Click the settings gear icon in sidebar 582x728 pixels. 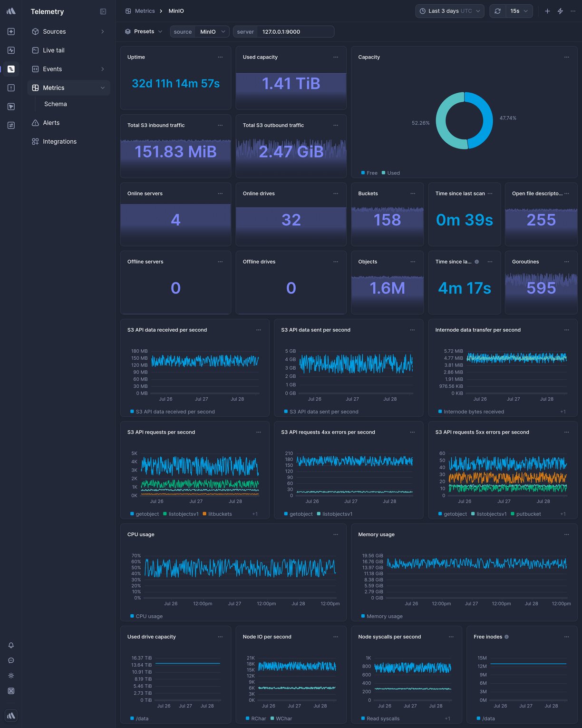[11, 676]
